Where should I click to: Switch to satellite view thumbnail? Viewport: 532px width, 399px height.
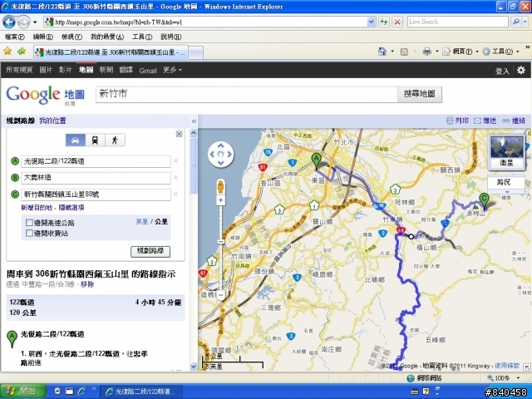[506, 151]
